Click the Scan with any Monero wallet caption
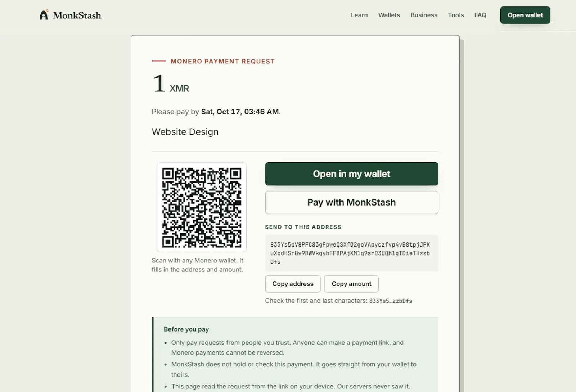Screen dimensions: 576x392 coord(197,265)
